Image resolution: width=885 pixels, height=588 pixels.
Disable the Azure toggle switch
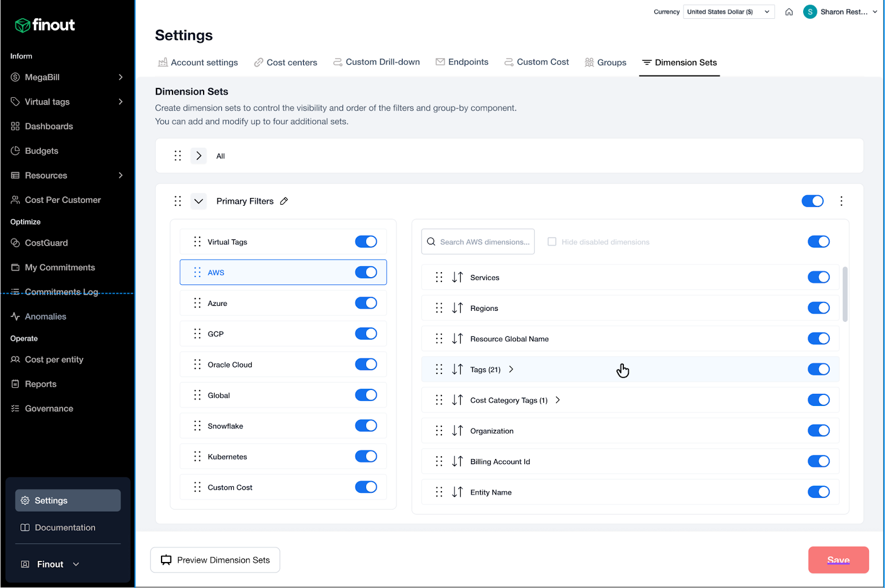pyautogui.click(x=366, y=303)
